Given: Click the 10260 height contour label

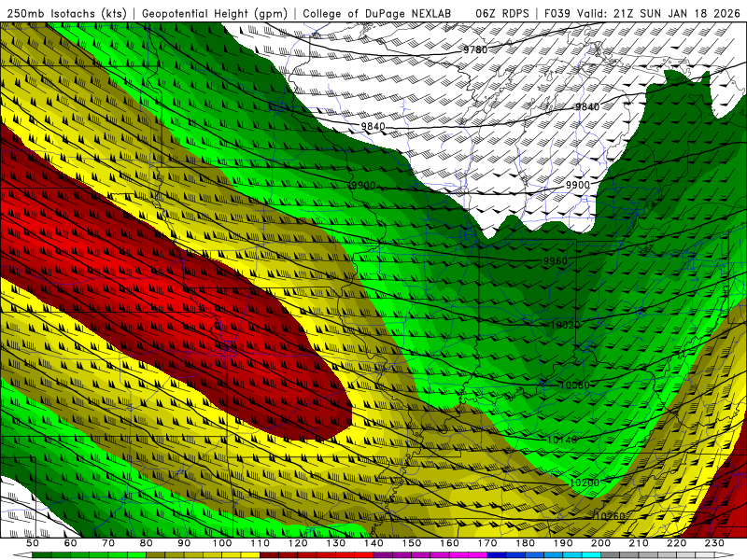Looking at the screenshot, I should (610, 516).
